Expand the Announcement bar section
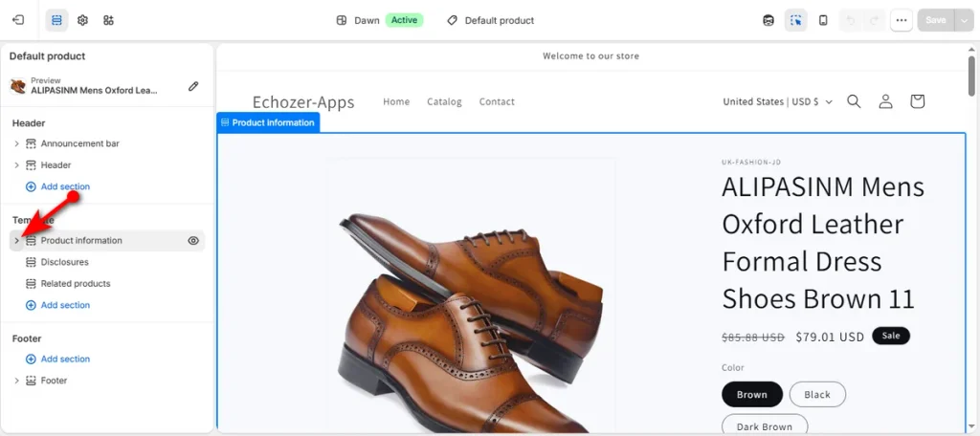 point(17,143)
